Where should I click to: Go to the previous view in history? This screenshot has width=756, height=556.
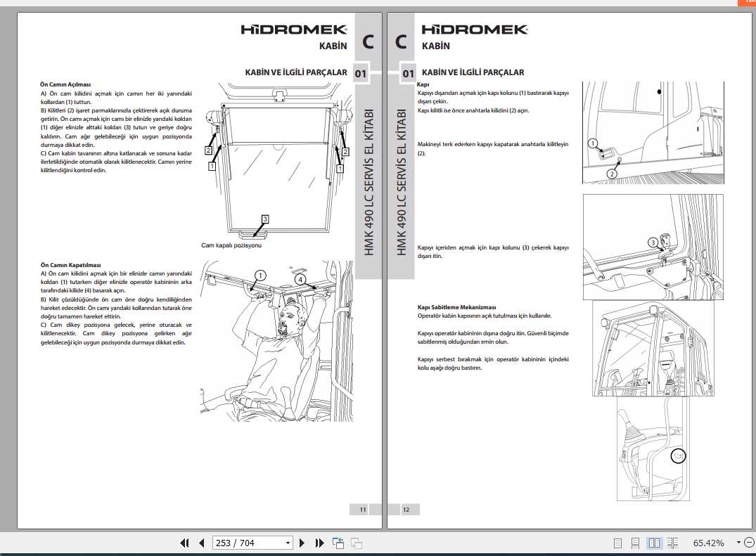coord(337,543)
